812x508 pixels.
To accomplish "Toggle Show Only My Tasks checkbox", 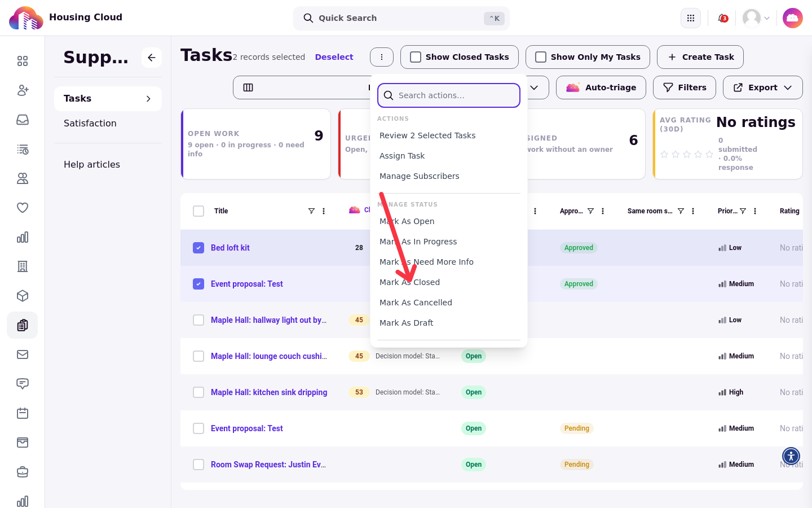I will 541,57.
